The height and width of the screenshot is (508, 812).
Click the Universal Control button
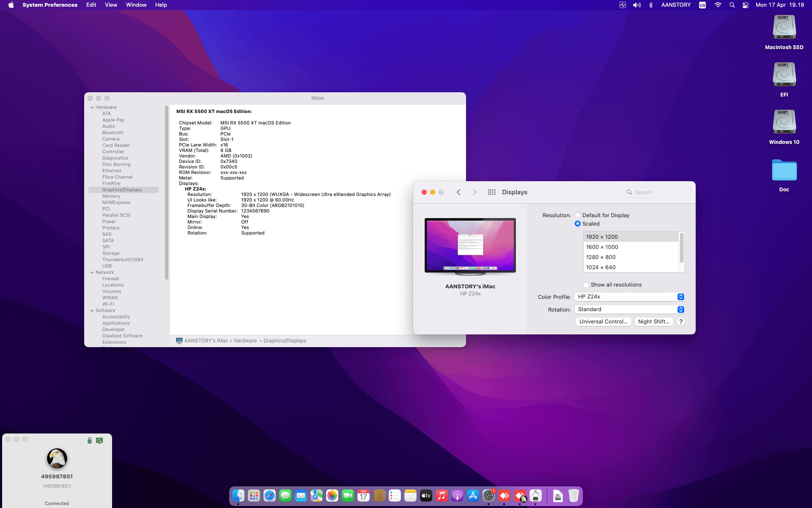pos(603,322)
